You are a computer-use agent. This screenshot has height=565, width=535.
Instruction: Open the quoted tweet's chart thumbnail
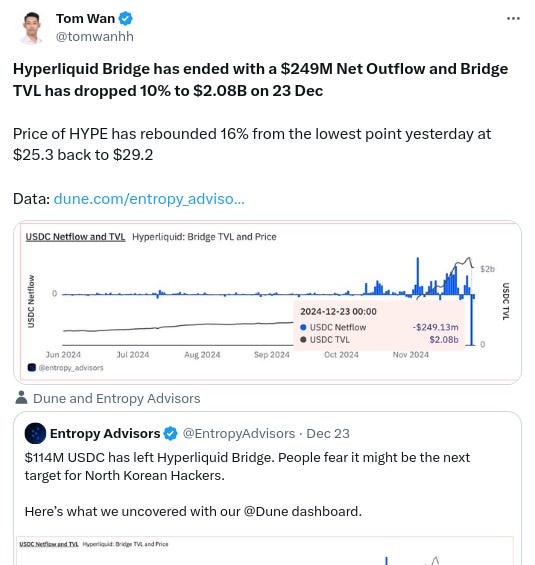tap(265, 551)
